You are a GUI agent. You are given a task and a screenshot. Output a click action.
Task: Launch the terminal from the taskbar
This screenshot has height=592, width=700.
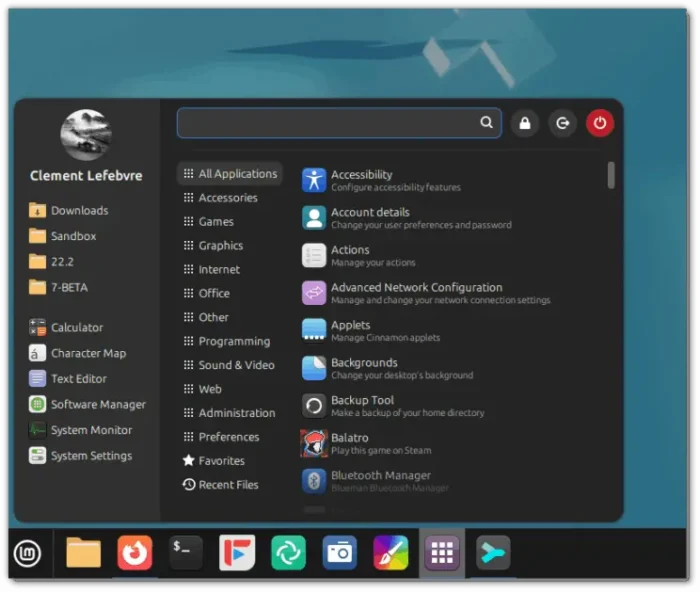[186, 552]
